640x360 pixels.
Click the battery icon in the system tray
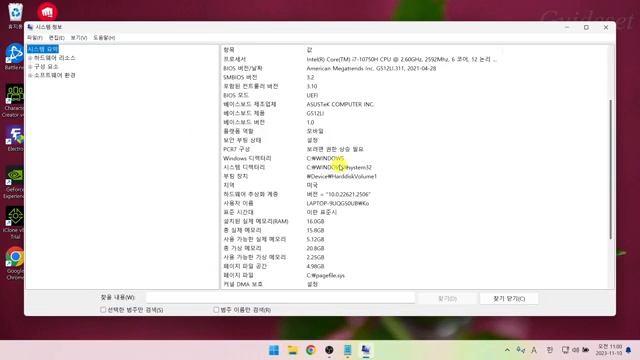click(586, 350)
